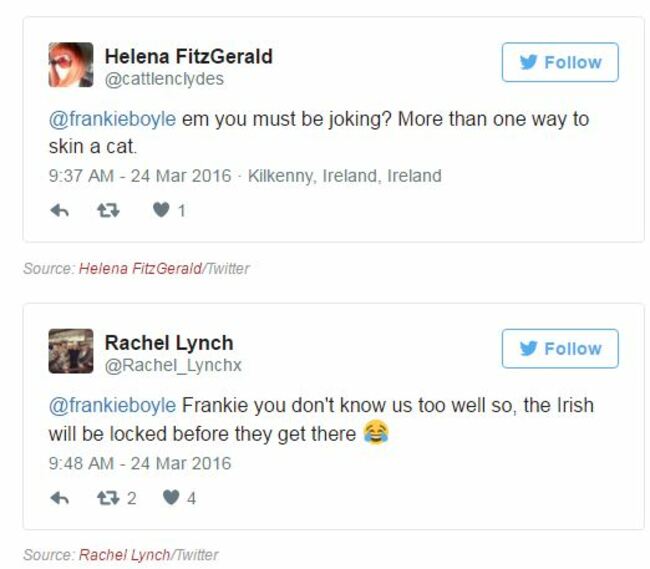The width and height of the screenshot is (650, 569).
Task: Retweet Rachel Lynch's tweet
Action: coord(108,498)
